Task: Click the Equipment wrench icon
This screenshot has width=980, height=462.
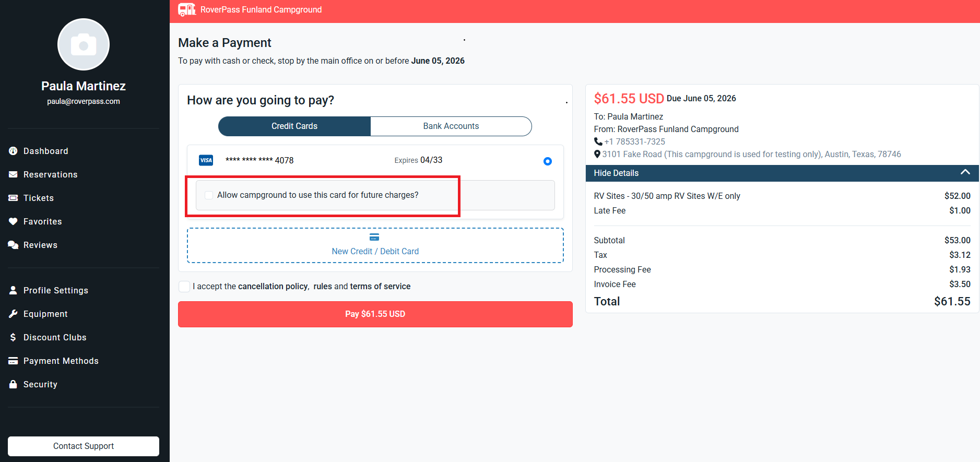Action: pyautogui.click(x=13, y=314)
